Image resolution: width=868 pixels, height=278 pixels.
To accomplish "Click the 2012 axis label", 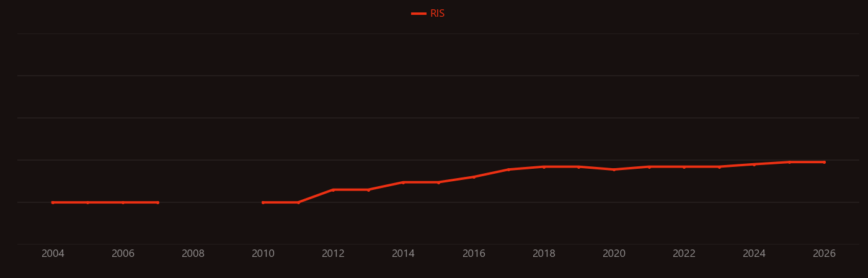I will (333, 254).
